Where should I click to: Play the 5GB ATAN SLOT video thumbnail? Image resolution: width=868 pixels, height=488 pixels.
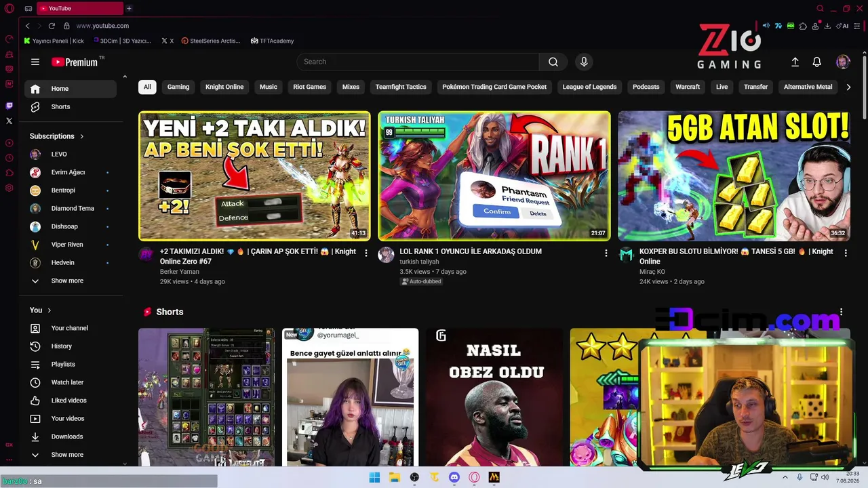[734, 176]
